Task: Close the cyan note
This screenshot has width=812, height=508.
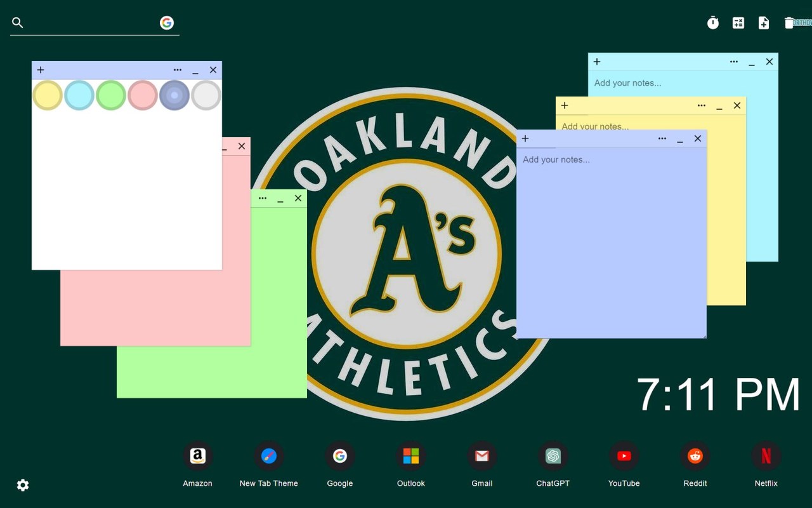Action: click(769, 62)
